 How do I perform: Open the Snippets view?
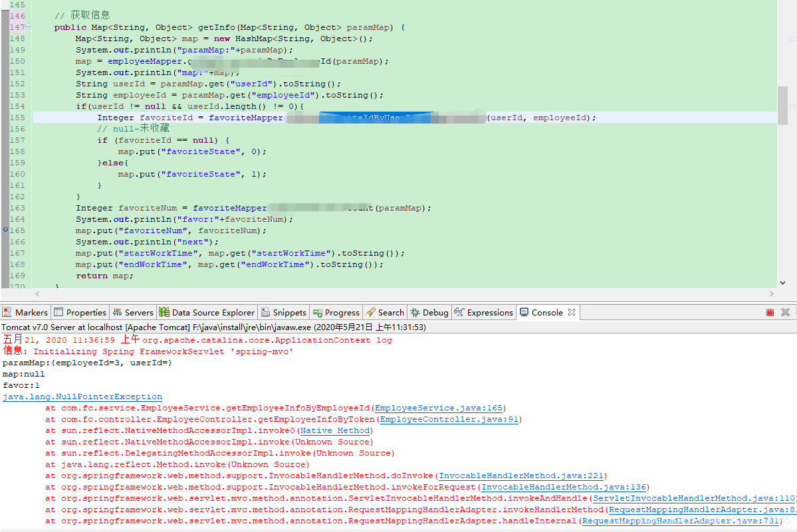coord(284,312)
